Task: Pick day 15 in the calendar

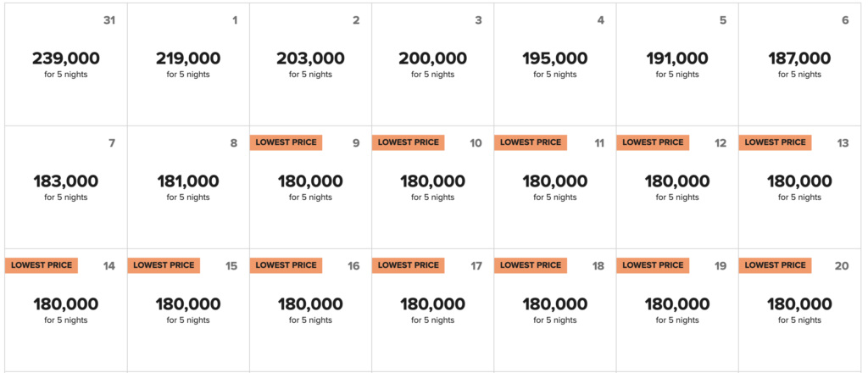Action: point(188,309)
